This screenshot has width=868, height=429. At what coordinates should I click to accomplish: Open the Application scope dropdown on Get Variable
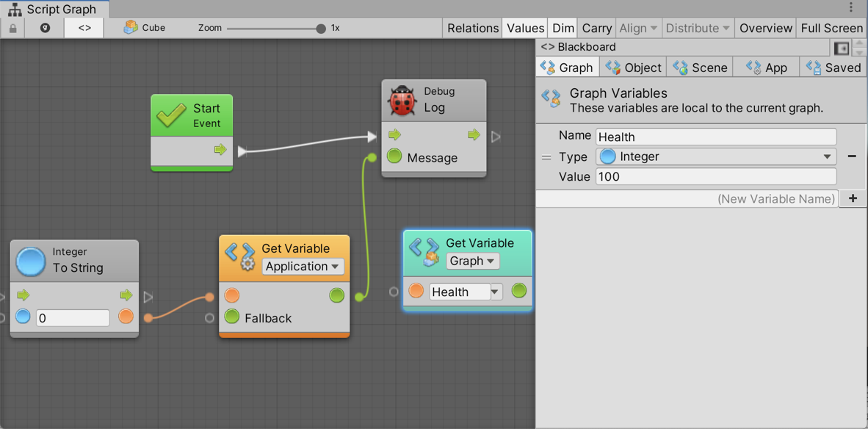click(303, 267)
